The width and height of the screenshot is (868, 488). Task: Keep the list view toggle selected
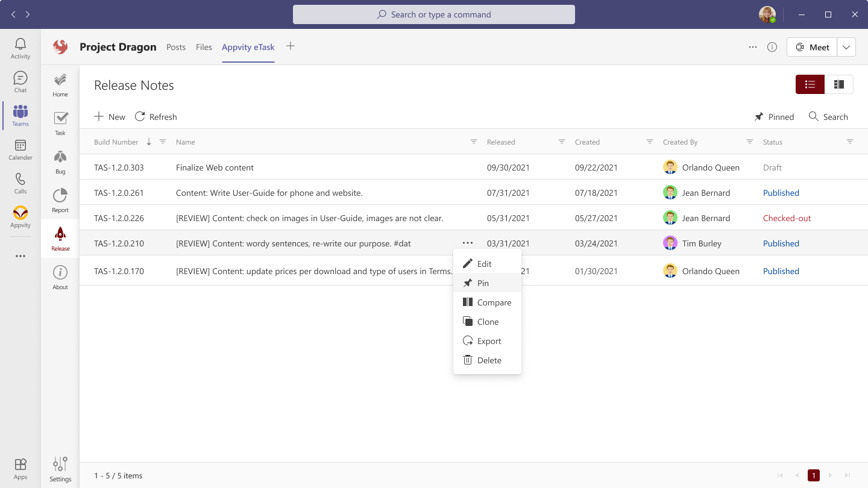[x=810, y=84]
